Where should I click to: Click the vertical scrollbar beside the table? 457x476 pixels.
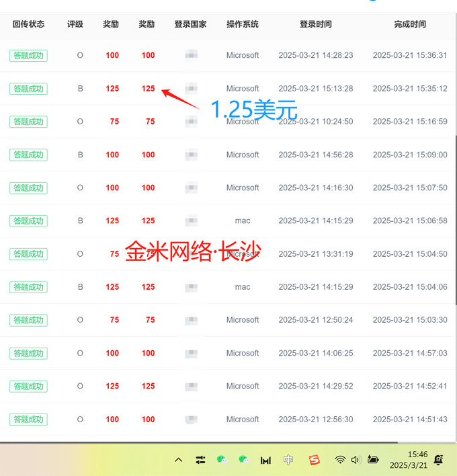tap(456, 220)
